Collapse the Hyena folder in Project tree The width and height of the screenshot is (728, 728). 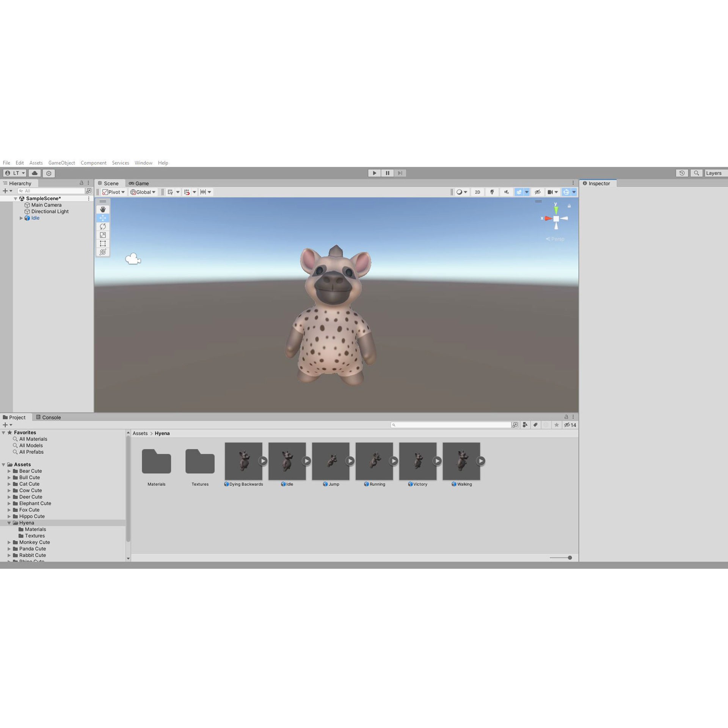point(9,522)
